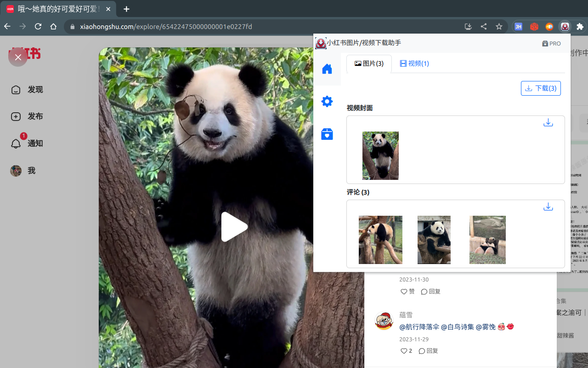This screenshot has height=368, width=588.
Task: Click the JH extension icon
Action: click(x=518, y=27)
